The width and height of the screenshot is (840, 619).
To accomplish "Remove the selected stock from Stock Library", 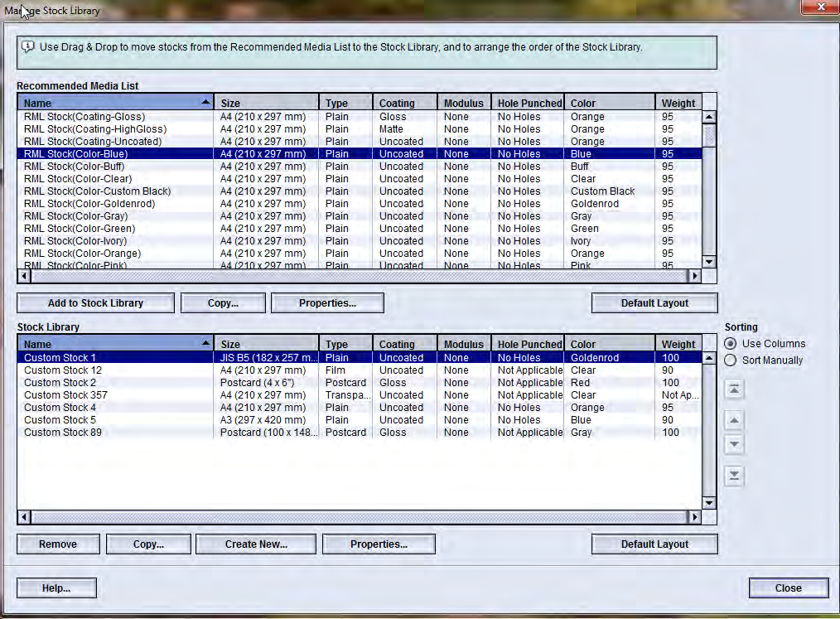I will [x=58, y=544].
